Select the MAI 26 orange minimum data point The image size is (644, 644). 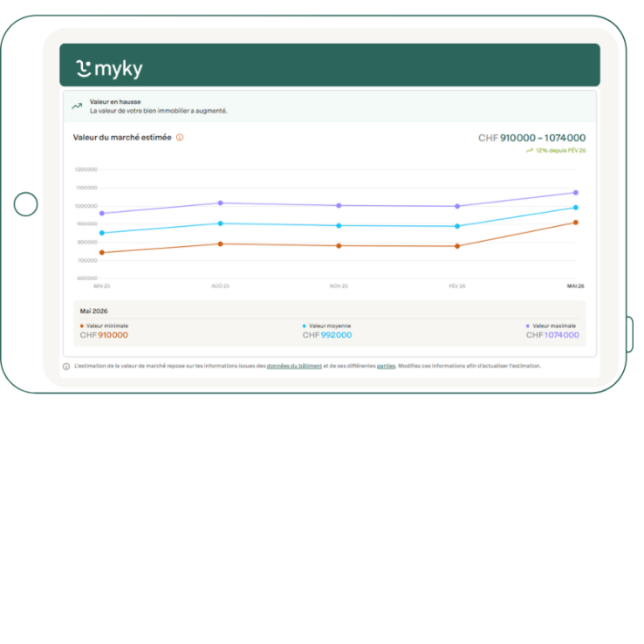pyautogui.click(x=576, y=223)
